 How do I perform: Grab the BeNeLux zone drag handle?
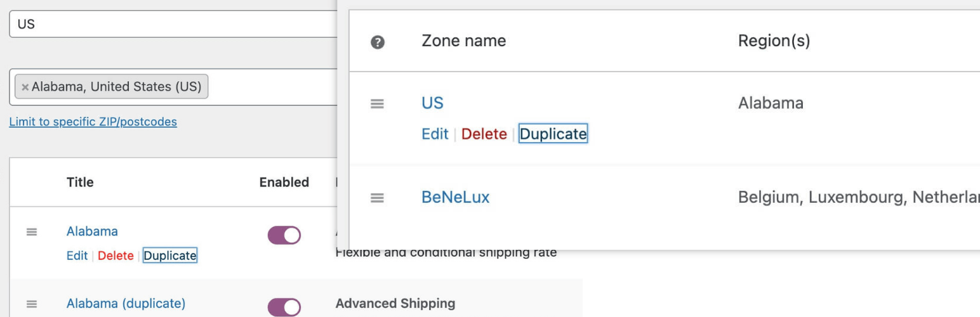[x=377, y=198]
